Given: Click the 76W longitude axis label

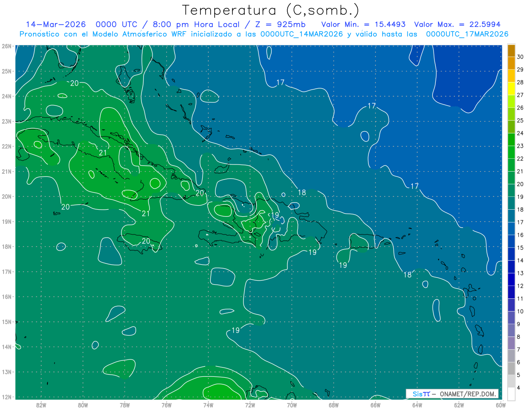Looking at the screenshot, I should tap(166, 405).
